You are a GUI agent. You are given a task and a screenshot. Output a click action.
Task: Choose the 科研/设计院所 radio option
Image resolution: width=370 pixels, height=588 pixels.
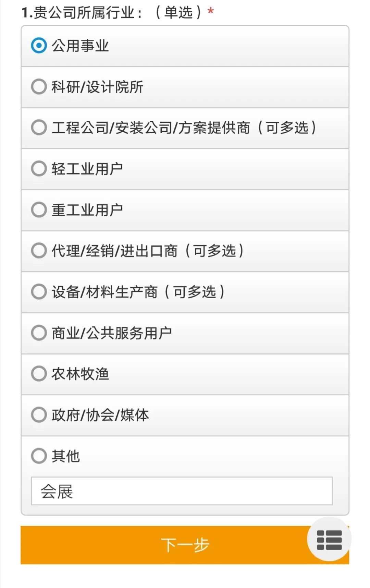point(39,87)
